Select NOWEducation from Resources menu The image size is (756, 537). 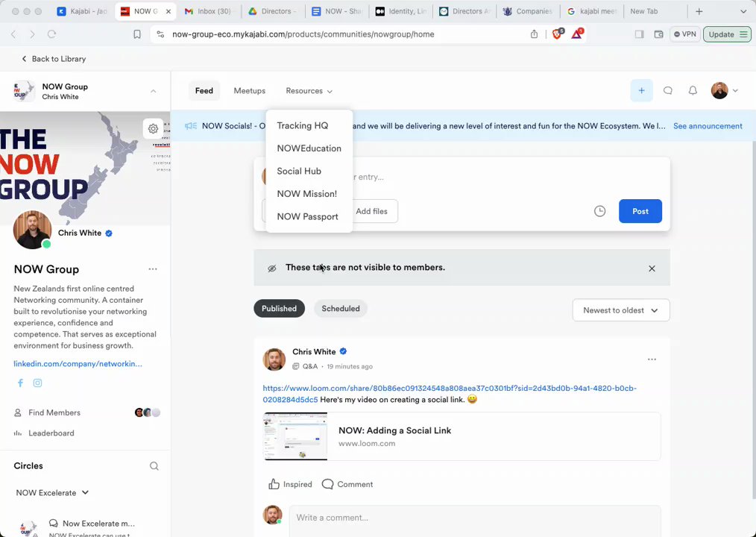coord(309,148)
